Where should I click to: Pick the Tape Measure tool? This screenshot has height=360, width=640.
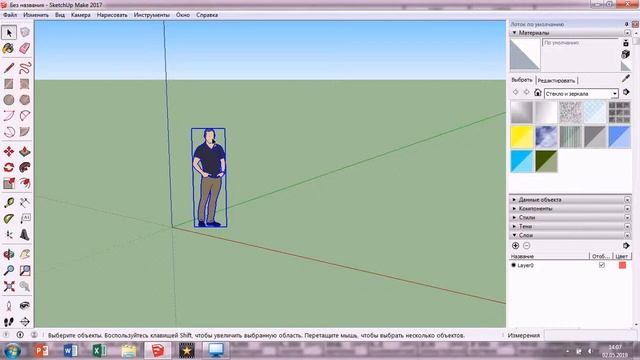pos(9,202)
